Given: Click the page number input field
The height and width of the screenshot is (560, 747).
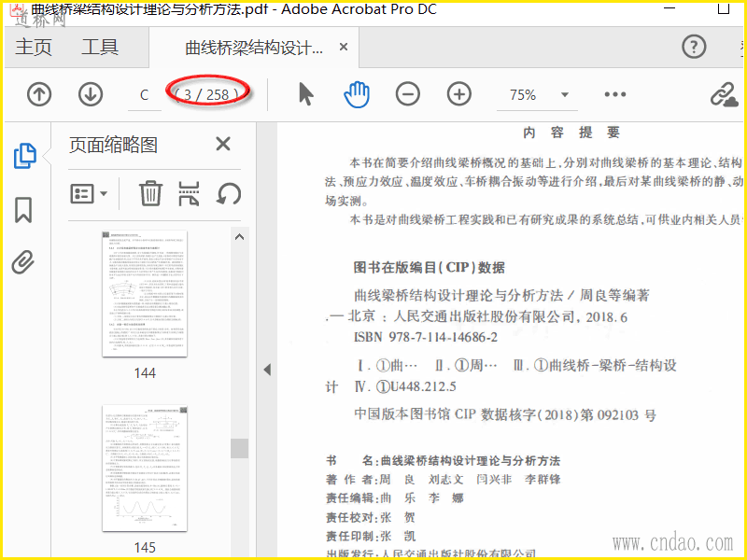Looking at the screenshot, I should [x=145, y=95].
